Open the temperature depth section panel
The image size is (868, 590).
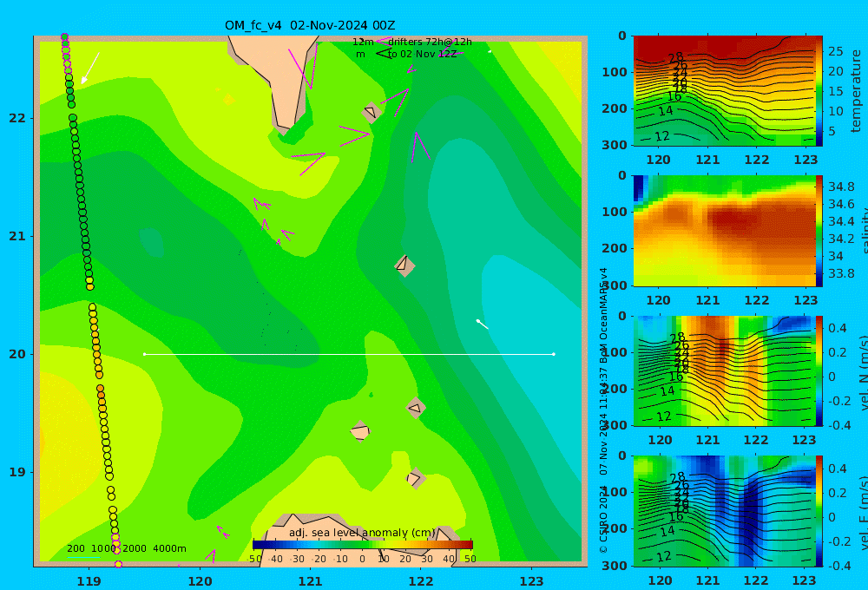point(724,91)
